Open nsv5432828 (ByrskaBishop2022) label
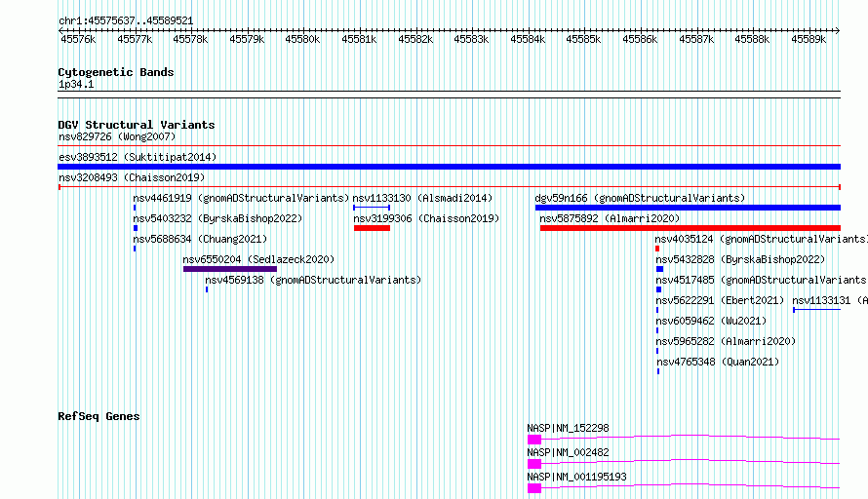 click(740, 259)
